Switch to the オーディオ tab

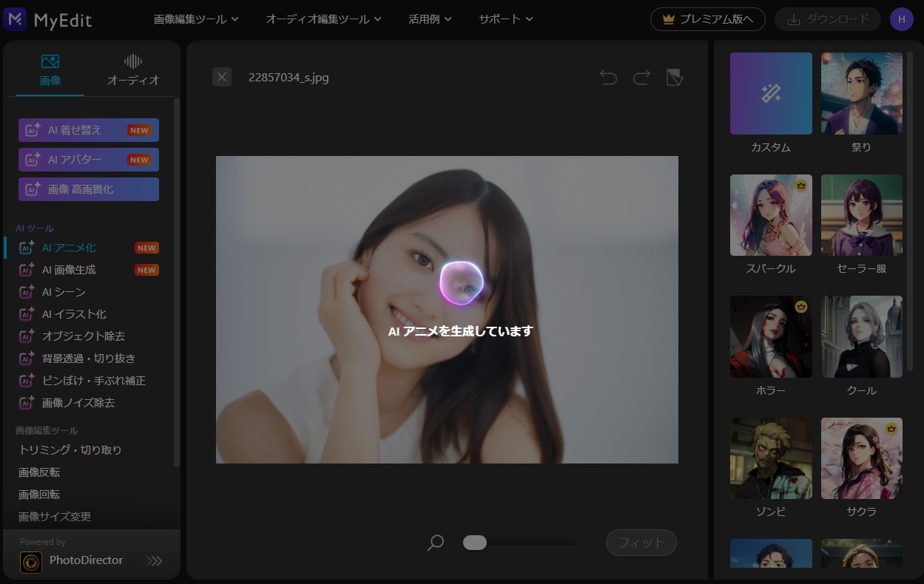click(133, 69)
